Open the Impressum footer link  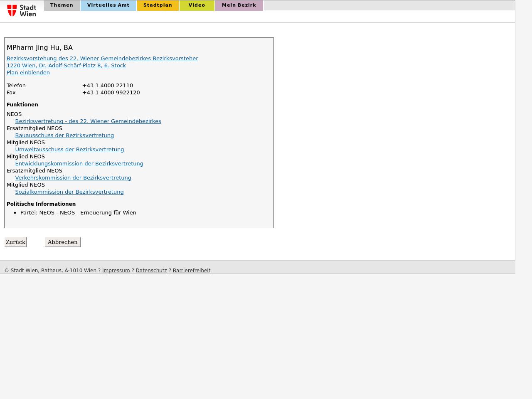[x=116, y=271]
